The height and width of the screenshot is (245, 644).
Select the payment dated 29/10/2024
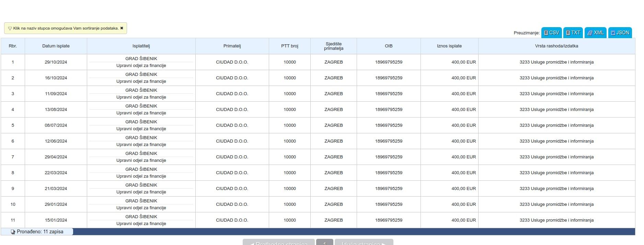(56, 62)
